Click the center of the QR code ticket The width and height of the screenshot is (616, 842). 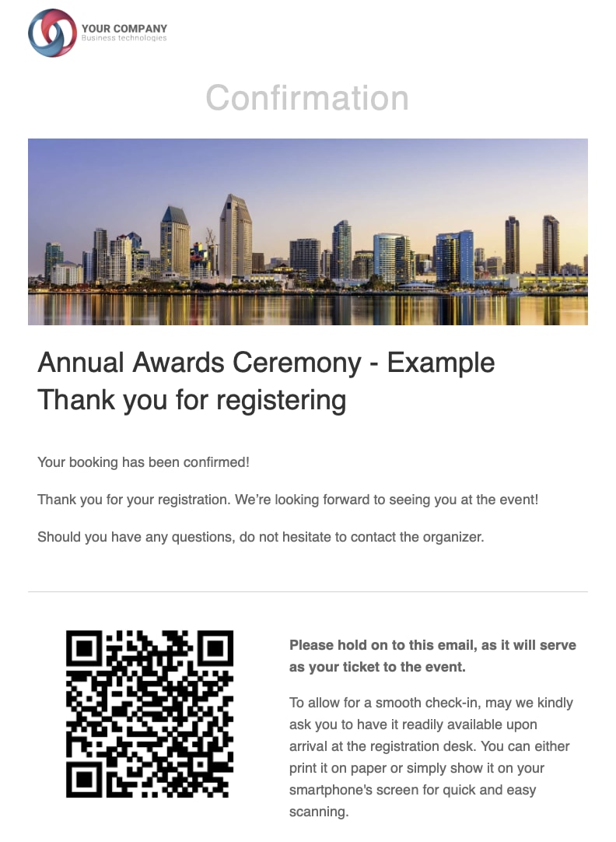[149, 714]
